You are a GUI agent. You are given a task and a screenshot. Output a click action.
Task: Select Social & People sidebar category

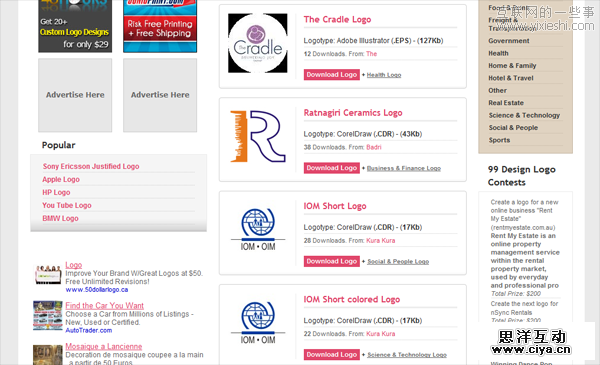pyautogui.click(x=513, y=128)
